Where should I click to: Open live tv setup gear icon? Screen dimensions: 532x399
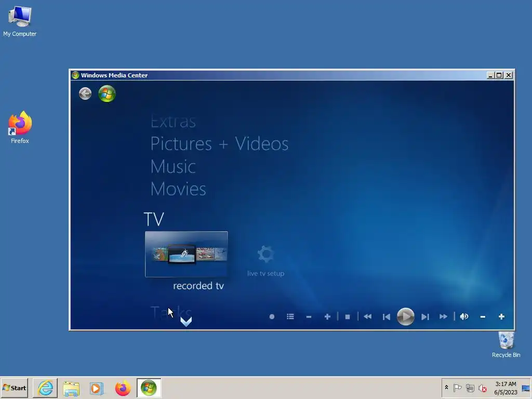click(265, 254)
